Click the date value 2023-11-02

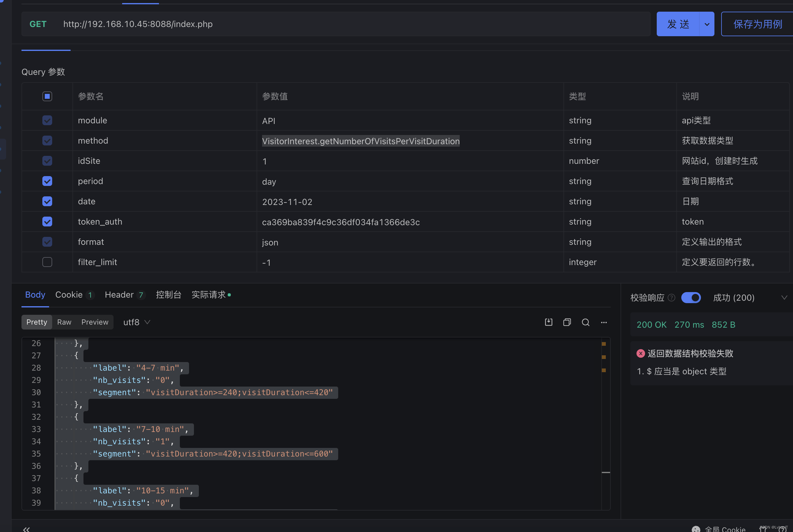point(287,202)
